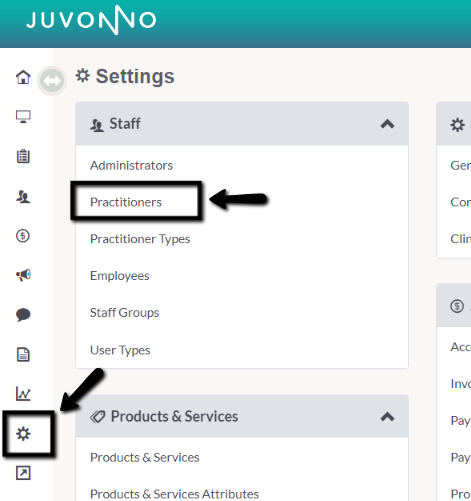471x501 pixels.
Task: Open the Administrators link
Action: pos(131,165)
